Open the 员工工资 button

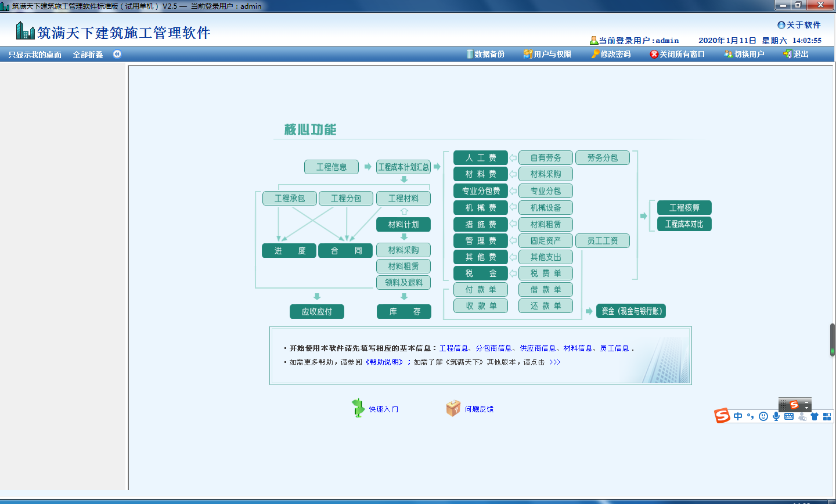(603, 241)
